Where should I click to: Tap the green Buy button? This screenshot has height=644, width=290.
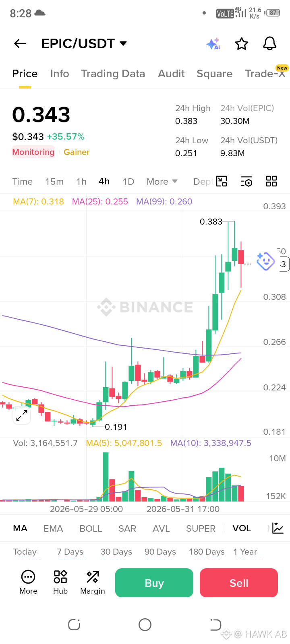154,583
